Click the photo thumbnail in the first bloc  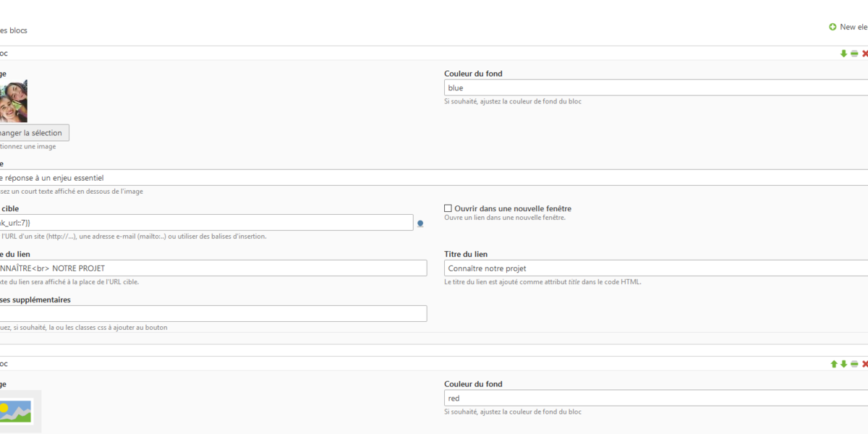pyautogui.click(x=14, y=101)
